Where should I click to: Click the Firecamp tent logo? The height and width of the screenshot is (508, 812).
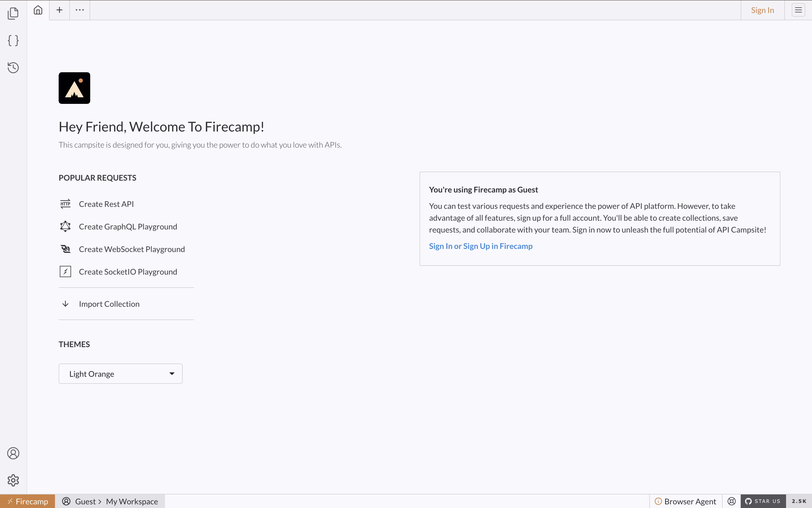point(74,88)
